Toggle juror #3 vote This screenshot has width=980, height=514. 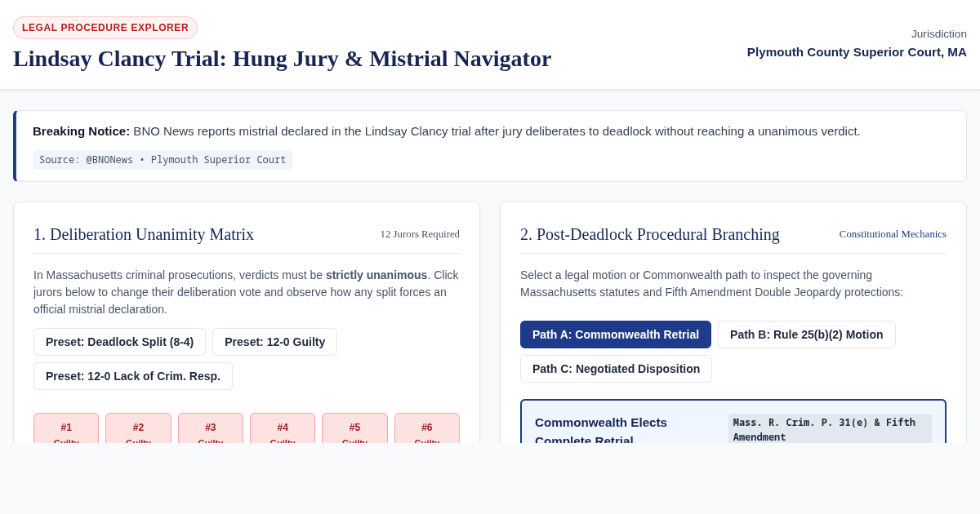[x=211, y=428]
